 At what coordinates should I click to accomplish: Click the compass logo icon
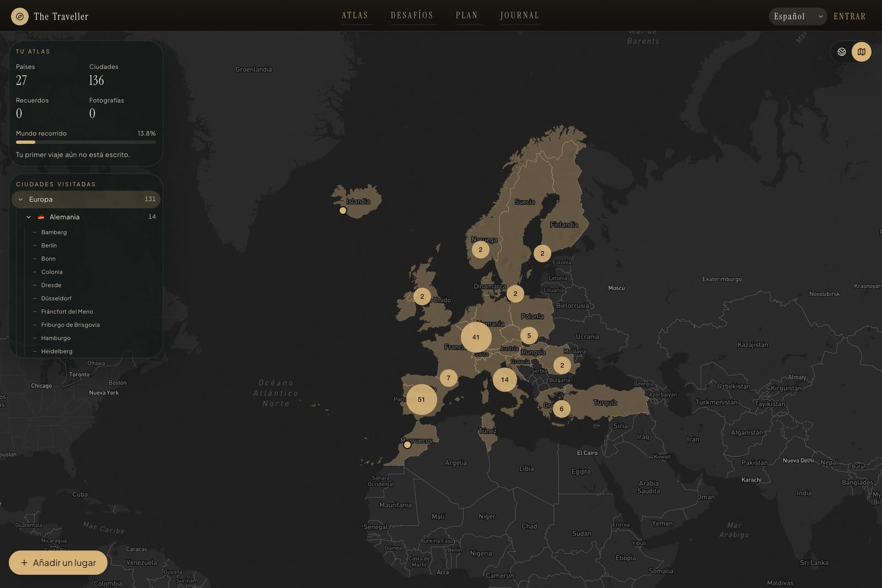pos(20,17)
